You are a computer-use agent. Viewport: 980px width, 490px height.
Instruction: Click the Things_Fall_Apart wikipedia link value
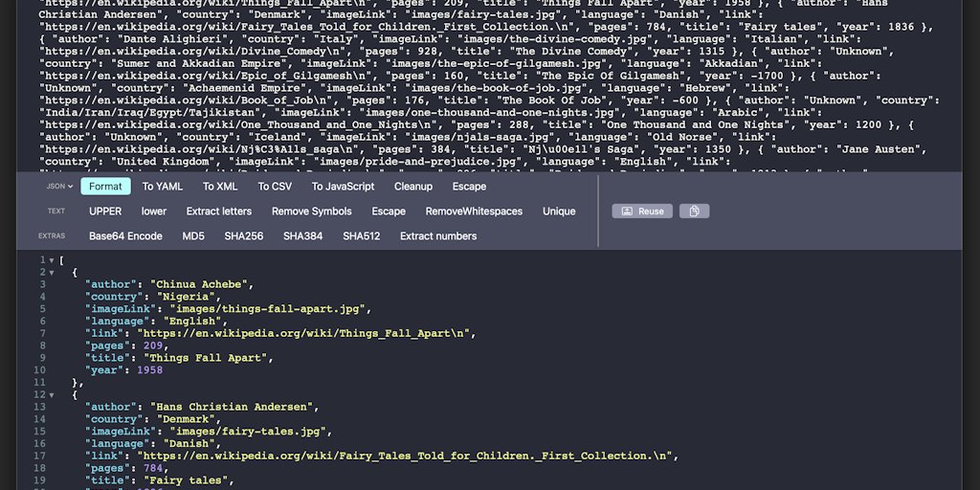click(302, 333)
